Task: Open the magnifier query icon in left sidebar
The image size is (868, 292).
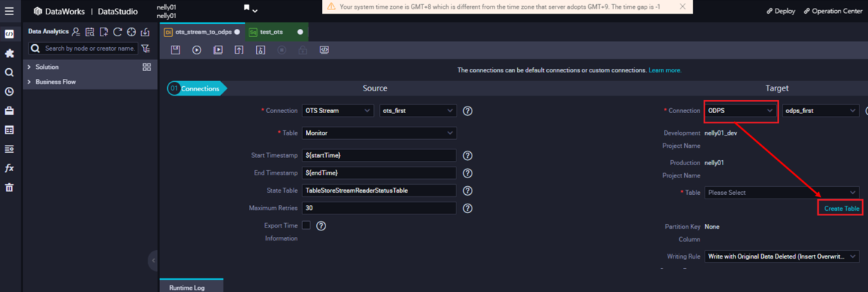Action: point(9,72)
